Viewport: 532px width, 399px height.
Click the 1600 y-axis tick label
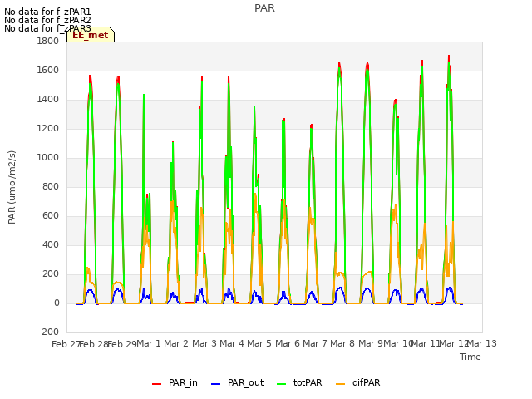pos(48,70)
